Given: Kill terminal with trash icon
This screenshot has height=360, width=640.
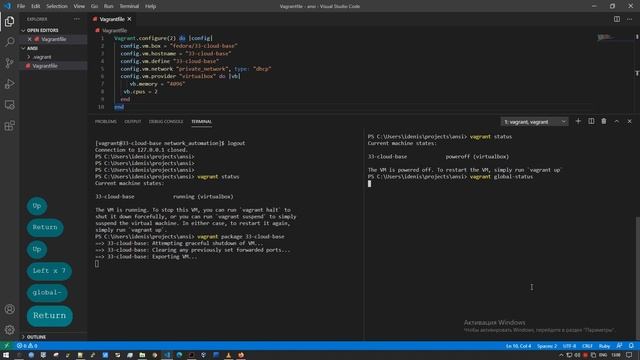Looking at the screenshot, I should pos(604,121).
